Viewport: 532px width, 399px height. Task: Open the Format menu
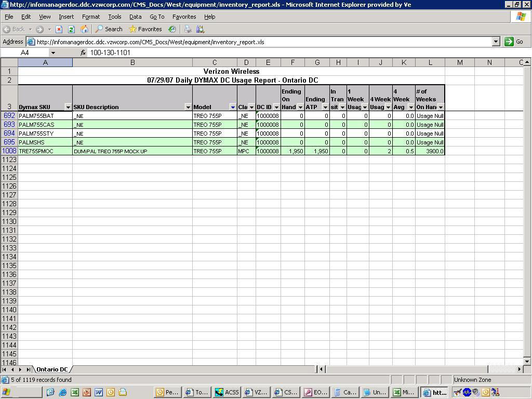91,17
